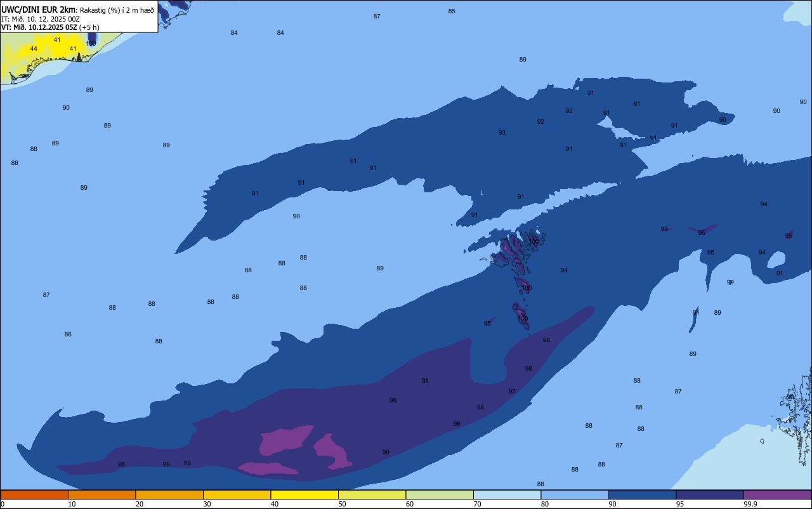812x509 pixels.
Task: Click the "86" humidity value on the map
Action: pyautogui.click(x=68, y=334)
